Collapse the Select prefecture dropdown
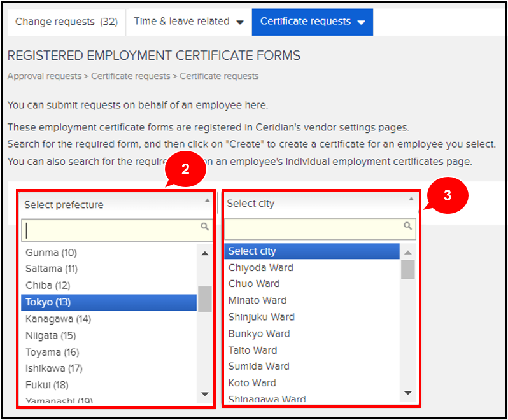 click(116, 204)
